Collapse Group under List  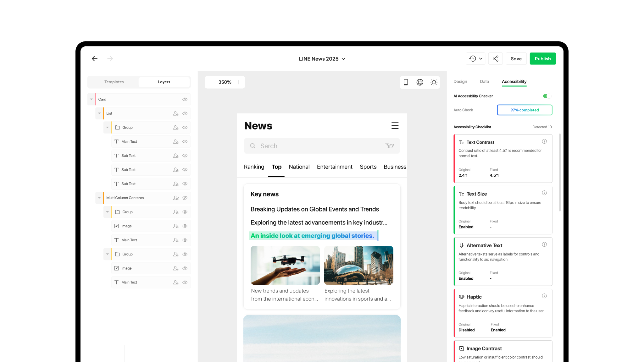108,128
